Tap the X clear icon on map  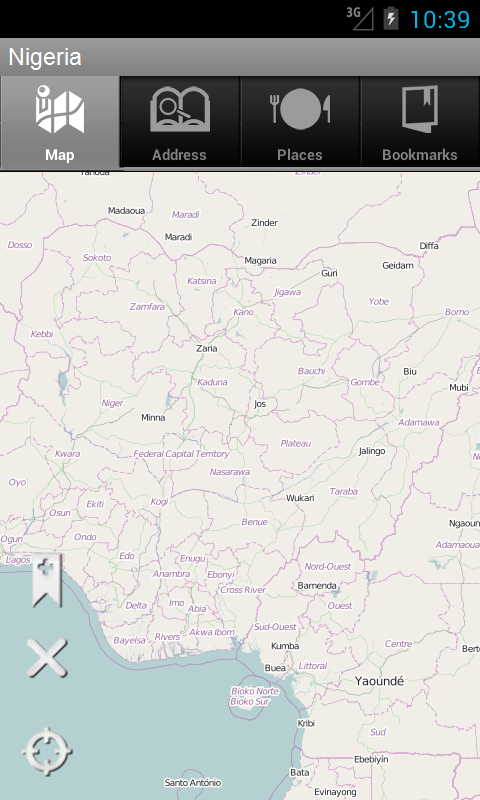pyautogui.click(x=47, y=658)
